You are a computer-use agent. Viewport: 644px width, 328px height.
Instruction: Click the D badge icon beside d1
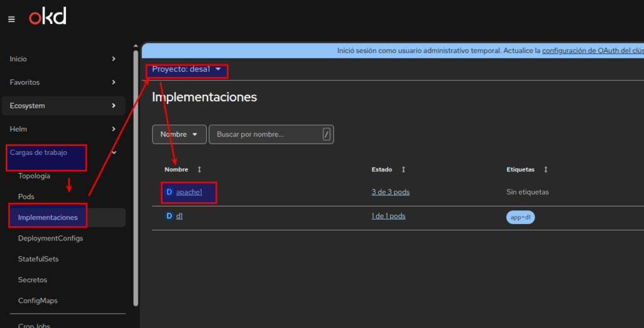click(169, 216)
